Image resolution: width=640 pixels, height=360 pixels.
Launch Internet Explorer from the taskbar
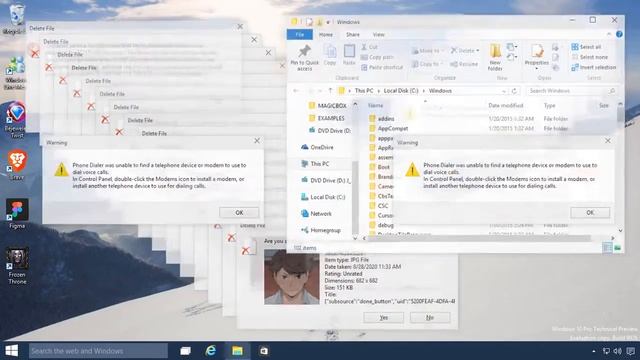(x=211, y=351)
